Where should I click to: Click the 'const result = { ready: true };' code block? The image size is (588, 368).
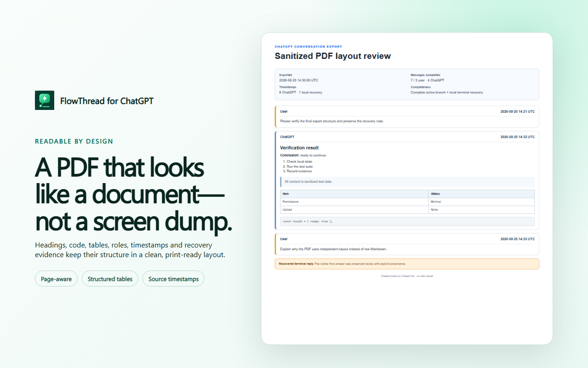[x=407, y=221]
